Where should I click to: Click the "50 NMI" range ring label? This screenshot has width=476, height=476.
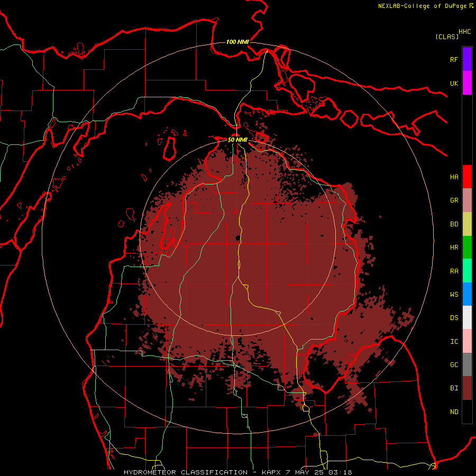[x=237, y=140]
